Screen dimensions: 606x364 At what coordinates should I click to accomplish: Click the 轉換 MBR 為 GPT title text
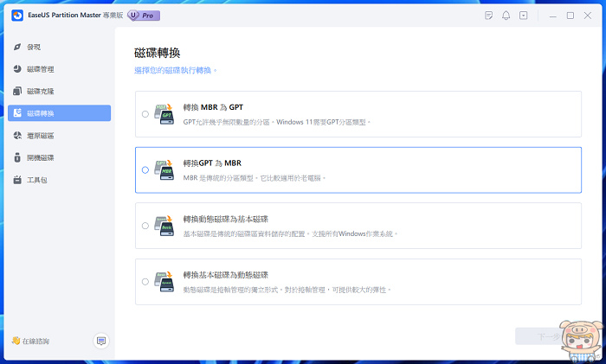coord(213,107)
